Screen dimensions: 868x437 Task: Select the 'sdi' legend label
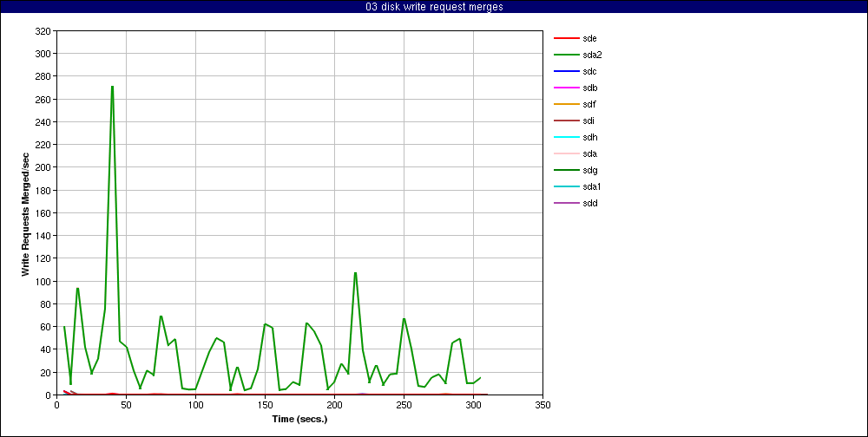click(x=588, y=121)
